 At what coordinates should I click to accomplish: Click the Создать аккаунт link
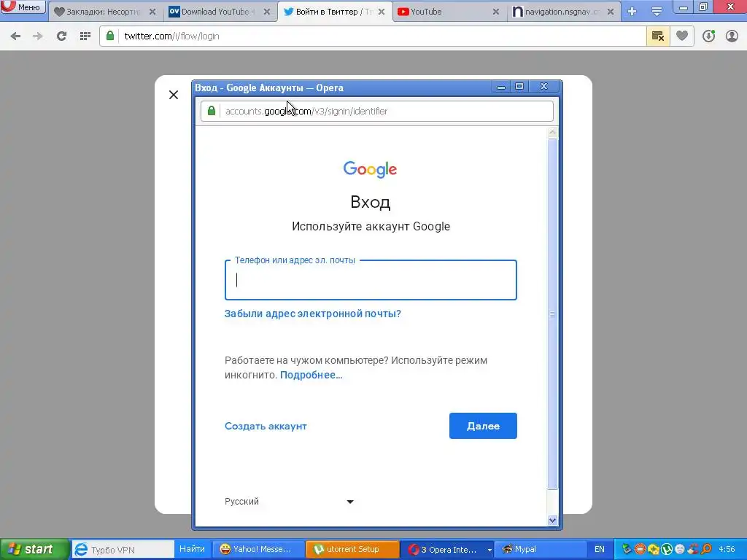[266, 426]
